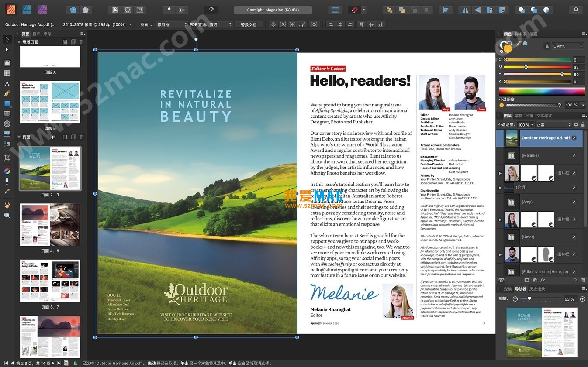
Task: Select the Rectangle shape tool
Action: click(7, 103)
